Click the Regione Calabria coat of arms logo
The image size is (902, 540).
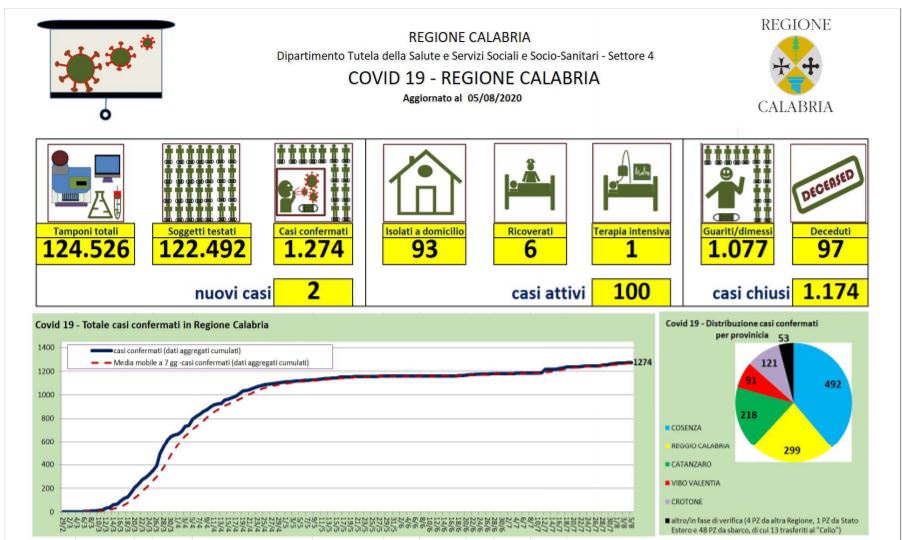click(x=795, y=66)
